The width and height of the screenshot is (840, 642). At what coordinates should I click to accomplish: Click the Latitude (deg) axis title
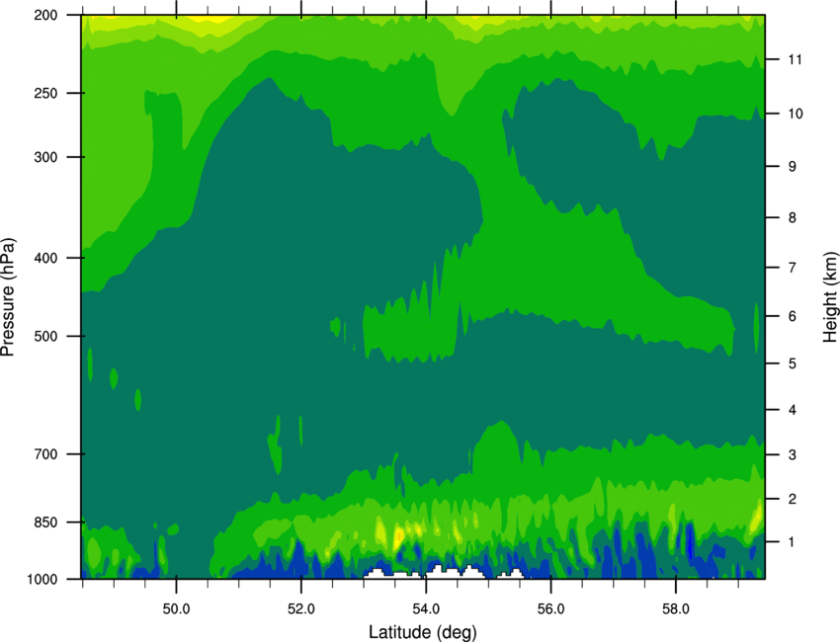pyautogui.click(x=423, y=632)
